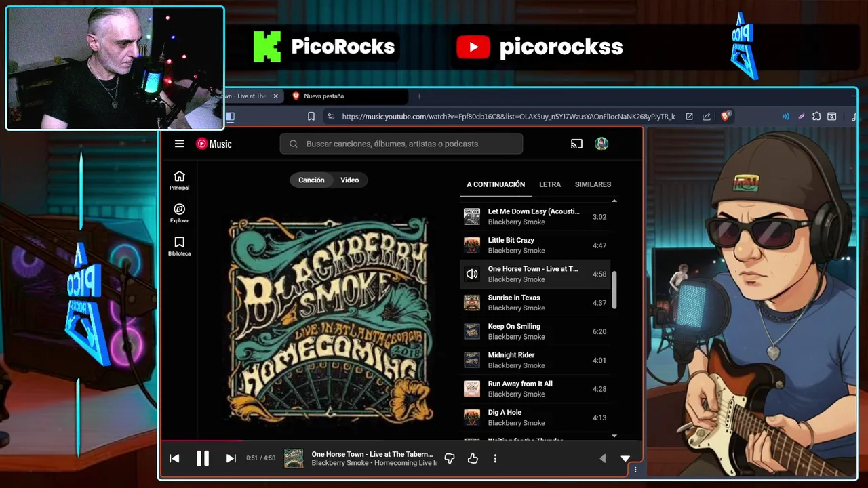Open Biblioteca in the sidebar
The height and width of the screenshot is (488, 868).
[x=179, y=247]
